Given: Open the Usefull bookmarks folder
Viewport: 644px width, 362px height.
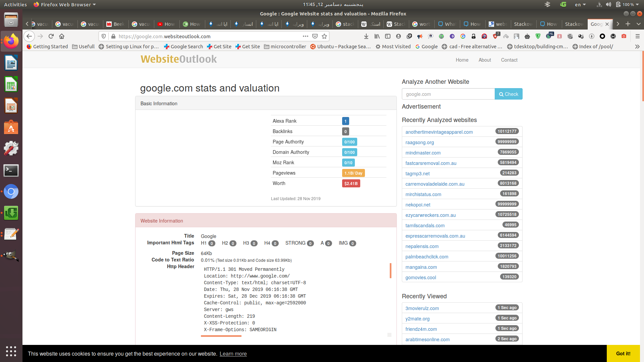Looking at the screenshot, I should tap(84, 47).
